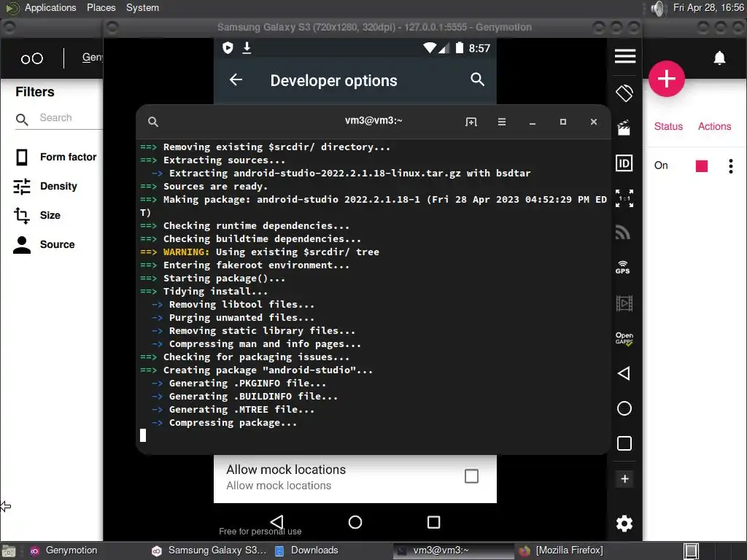Click the rotate screen icon in Genymotion toolbar
The width and height of the screenshot is (747, 560).
(x=624, y=93)
